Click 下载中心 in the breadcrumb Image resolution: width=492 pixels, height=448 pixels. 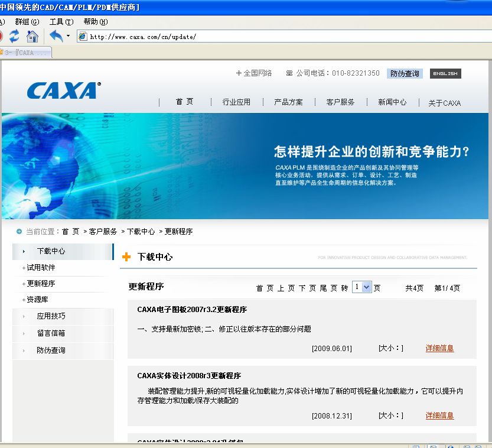point(141,231)
